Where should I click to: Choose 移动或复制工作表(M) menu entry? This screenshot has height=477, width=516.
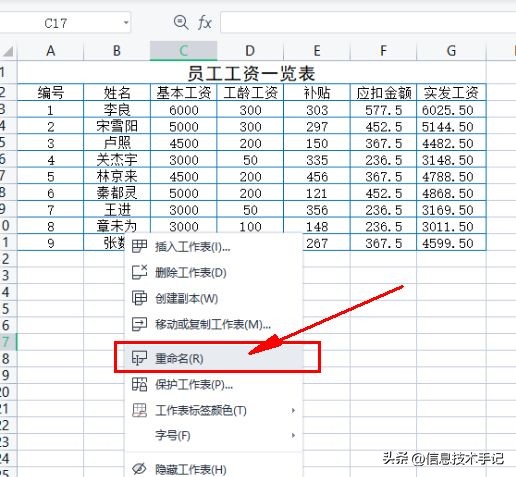213,324
